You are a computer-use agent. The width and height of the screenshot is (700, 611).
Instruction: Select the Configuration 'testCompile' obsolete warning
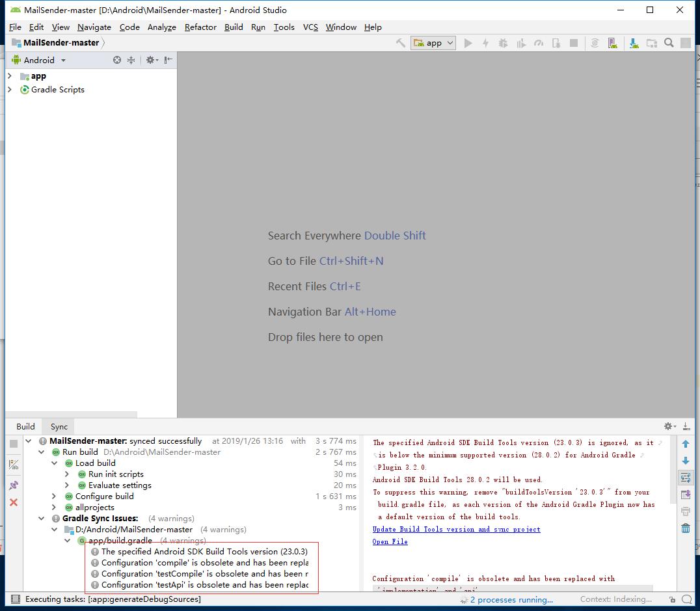click(200, 573)
